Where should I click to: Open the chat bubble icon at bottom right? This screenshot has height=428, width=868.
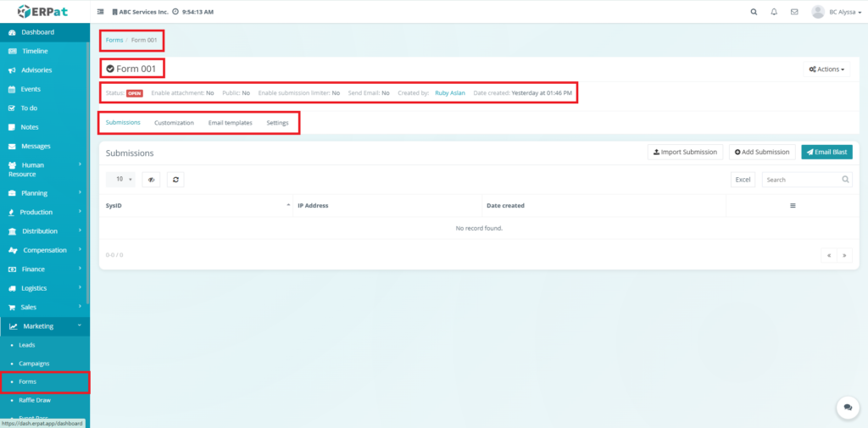(x=847, y=408)
